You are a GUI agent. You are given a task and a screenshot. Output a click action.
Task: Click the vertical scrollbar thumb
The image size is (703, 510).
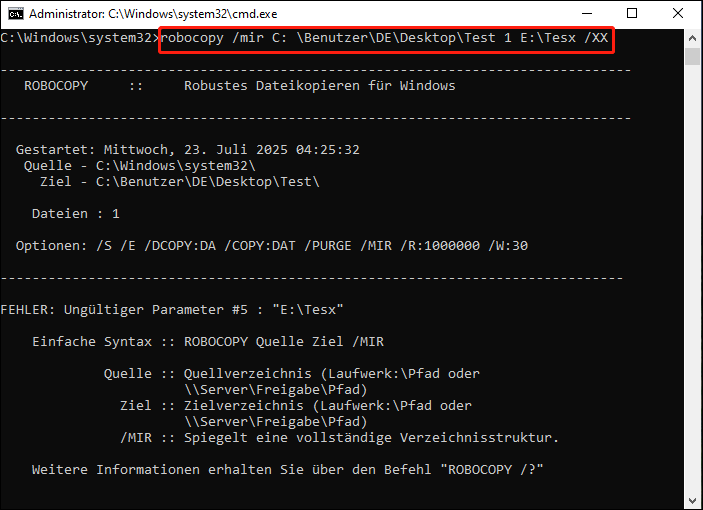point(692,56)
